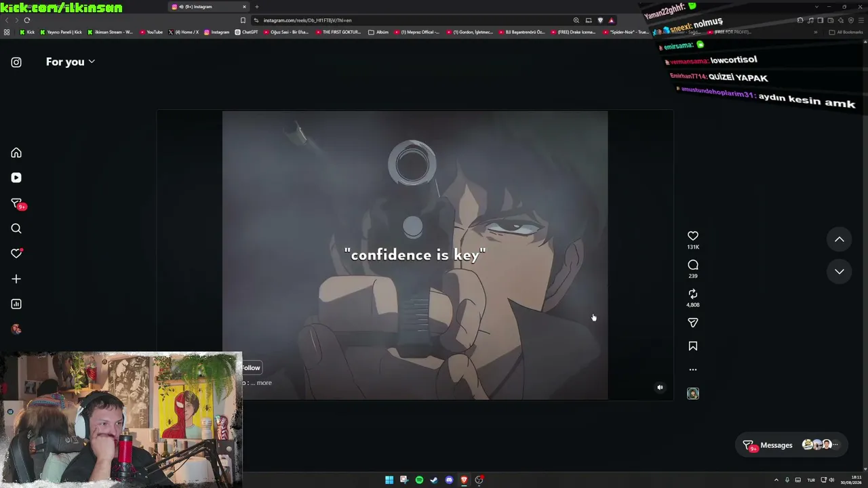
Task: Open the Kick bookmark
Action: pyautogui.click(x=27, y=32)
